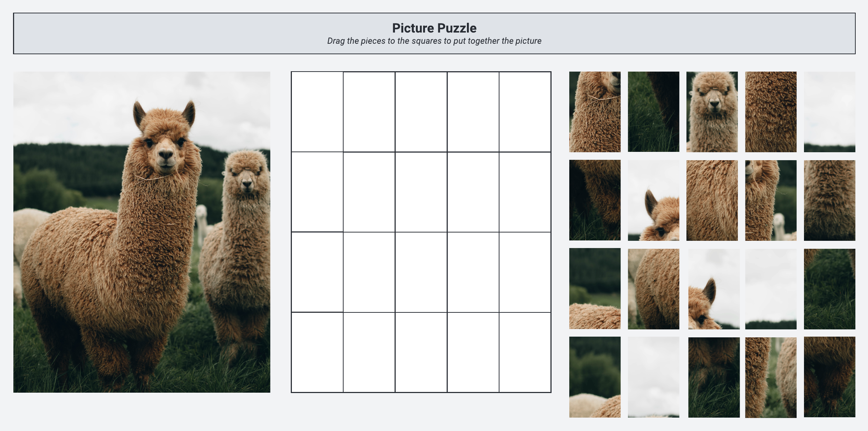868x431 pixels.
Task: Pick the grid square at row 4, column 5
Action: coord(525,352)
